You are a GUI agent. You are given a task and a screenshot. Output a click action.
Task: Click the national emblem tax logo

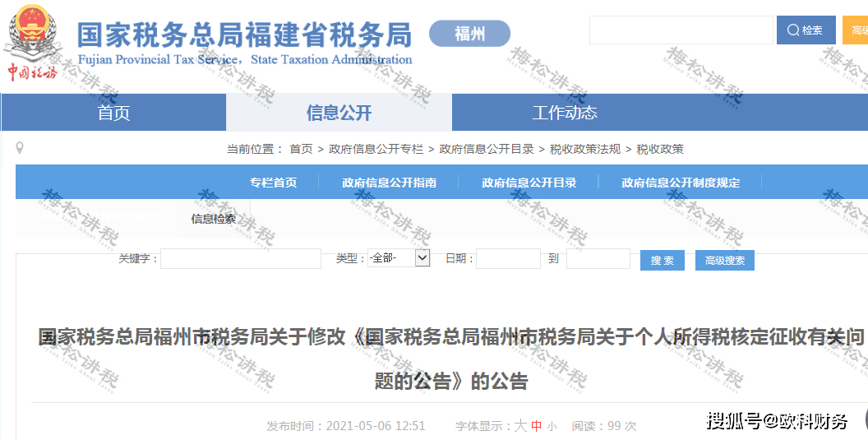[32, 43]
